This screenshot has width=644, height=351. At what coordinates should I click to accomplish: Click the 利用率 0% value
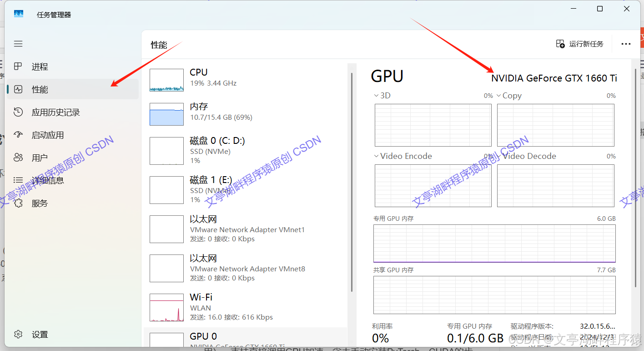tap(381, 338)
